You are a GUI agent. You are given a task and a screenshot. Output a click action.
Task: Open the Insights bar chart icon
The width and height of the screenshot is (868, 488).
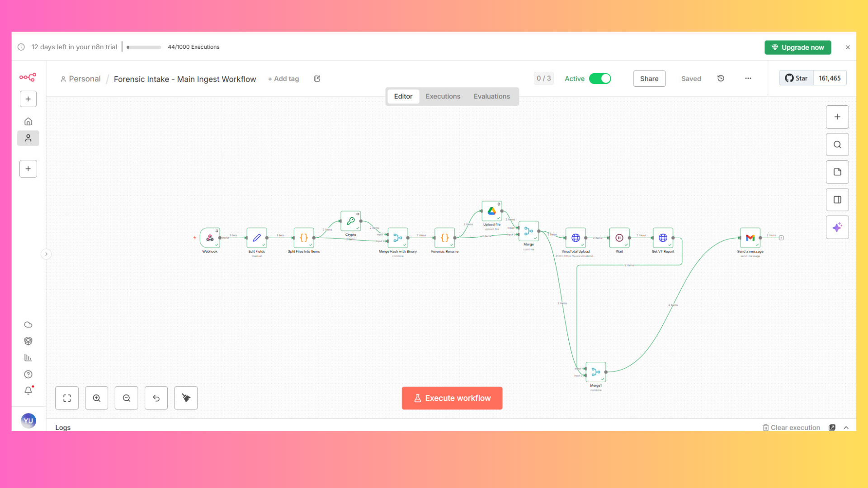tap(28, 358)
